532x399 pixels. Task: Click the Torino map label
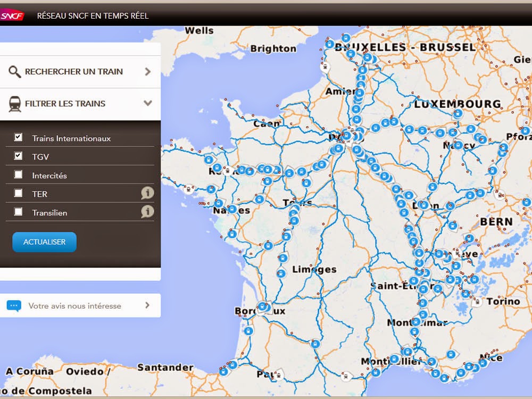[x=503, y=301]
